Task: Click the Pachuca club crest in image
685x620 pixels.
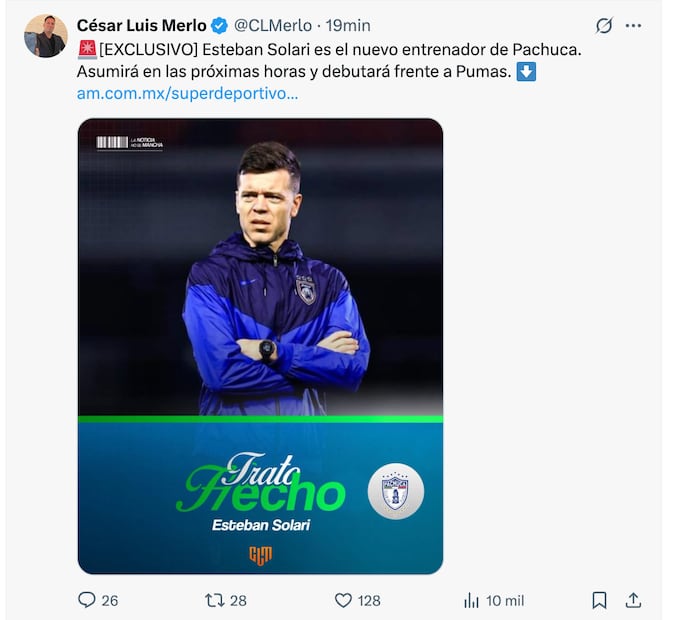Action: tap(395, 490)
